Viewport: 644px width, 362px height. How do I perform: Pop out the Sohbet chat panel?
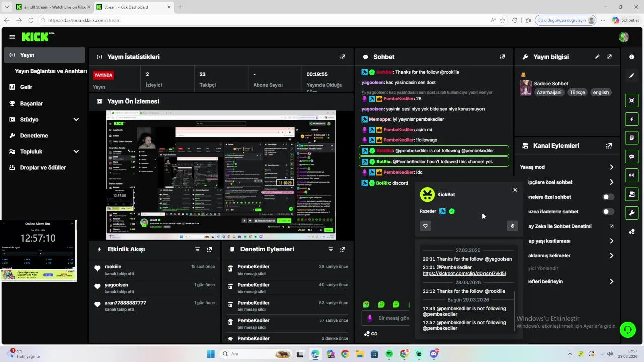[502, 57]
